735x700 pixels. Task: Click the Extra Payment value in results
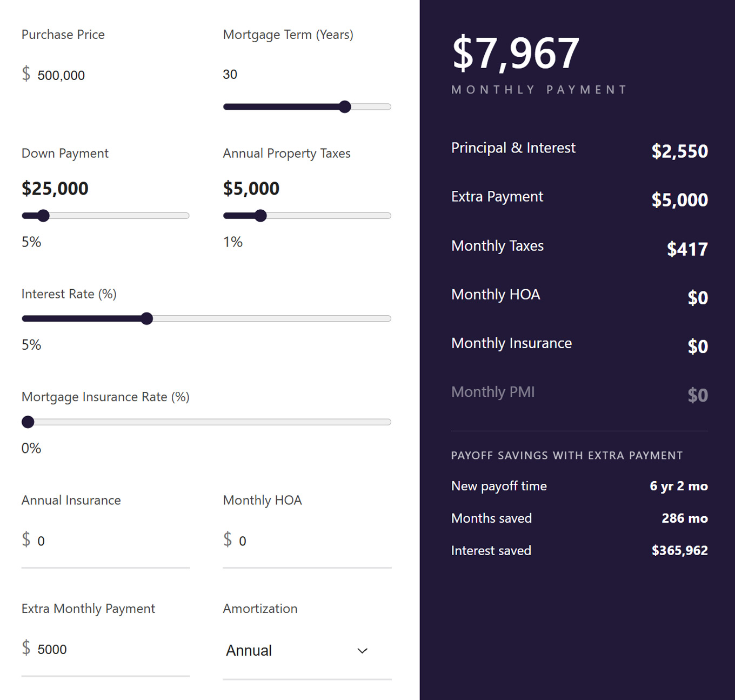(680, 199)
